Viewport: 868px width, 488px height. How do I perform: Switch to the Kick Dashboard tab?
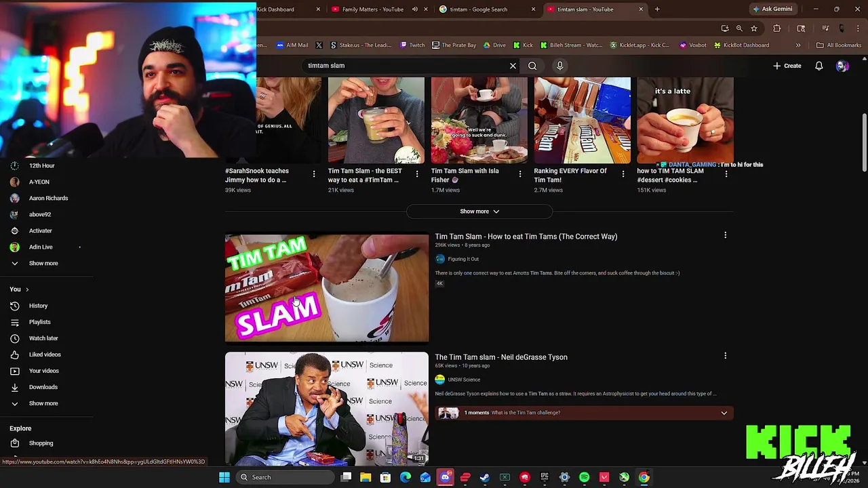(275, 9)
